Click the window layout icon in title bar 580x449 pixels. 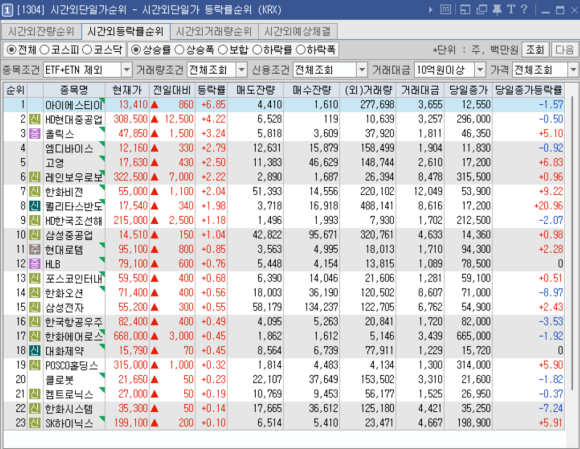[465, 10]
